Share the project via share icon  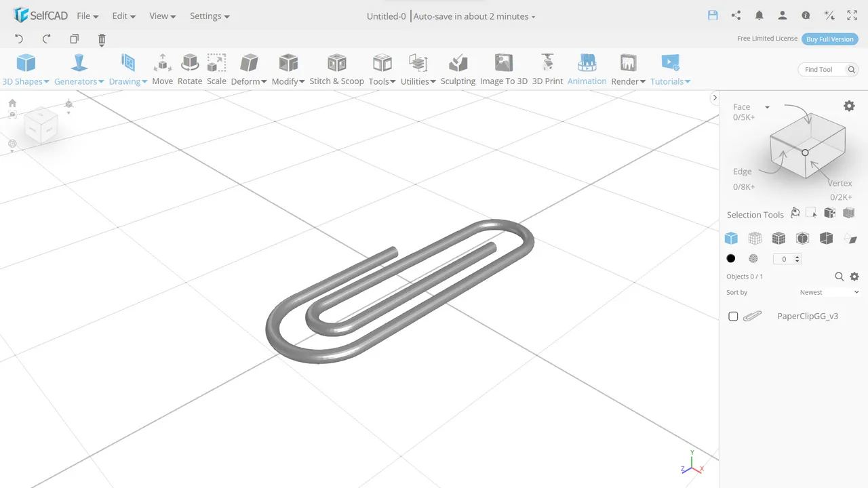pyautogui.click(x=736, y=15)
